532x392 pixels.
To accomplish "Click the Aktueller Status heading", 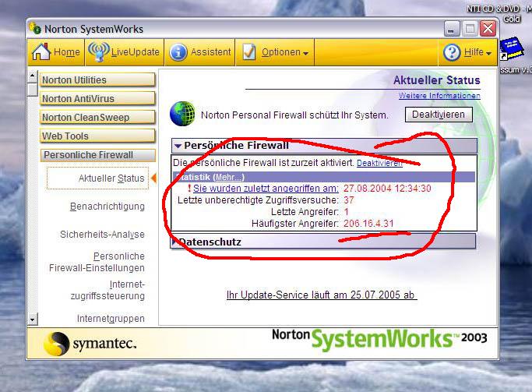I will (437, 80).
